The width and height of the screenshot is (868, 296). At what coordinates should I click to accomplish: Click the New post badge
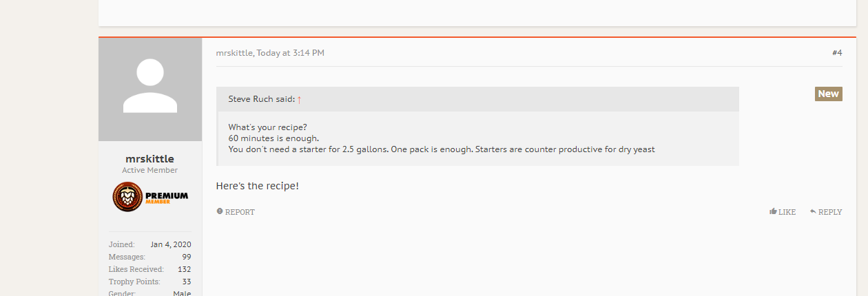(x=828, y=94)
